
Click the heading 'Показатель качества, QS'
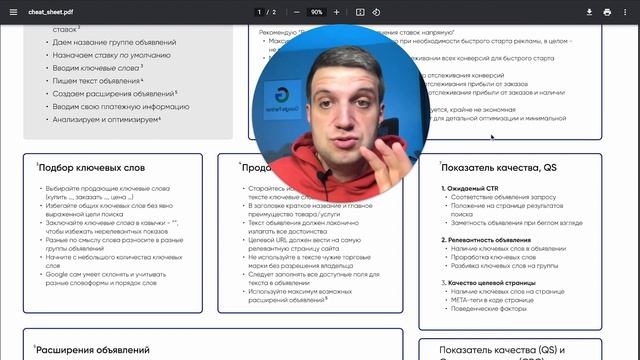[x=499, y=168]
